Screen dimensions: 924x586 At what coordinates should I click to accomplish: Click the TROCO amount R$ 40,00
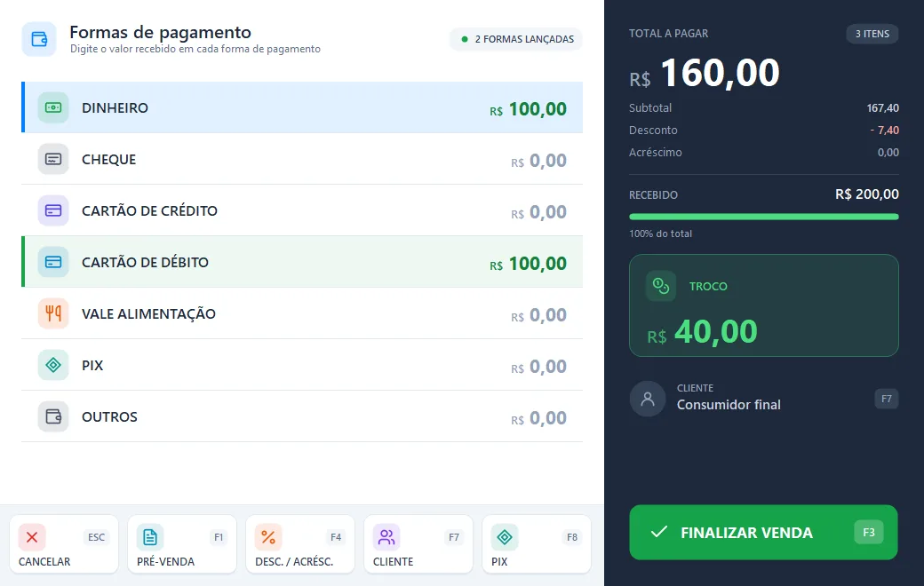pos(703,331)
